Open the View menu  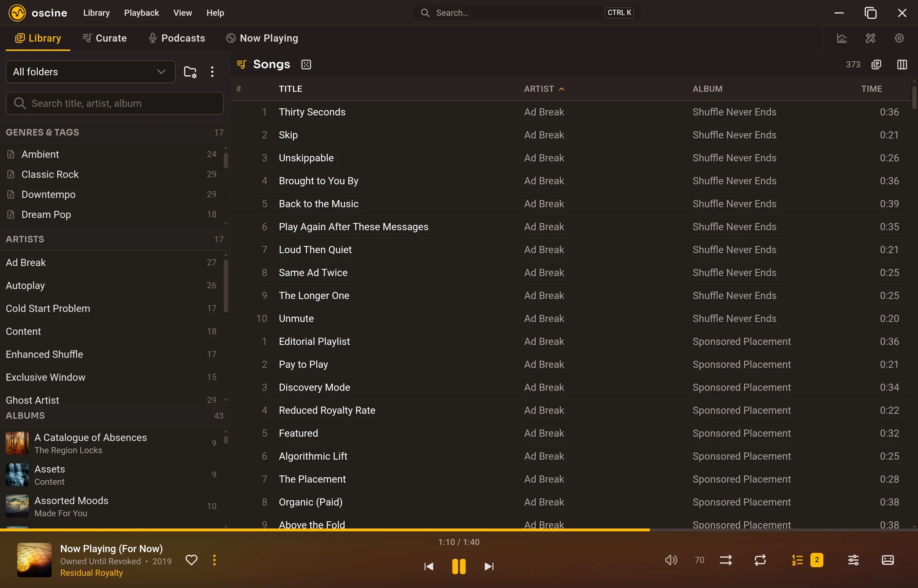(x=183, y=13)
